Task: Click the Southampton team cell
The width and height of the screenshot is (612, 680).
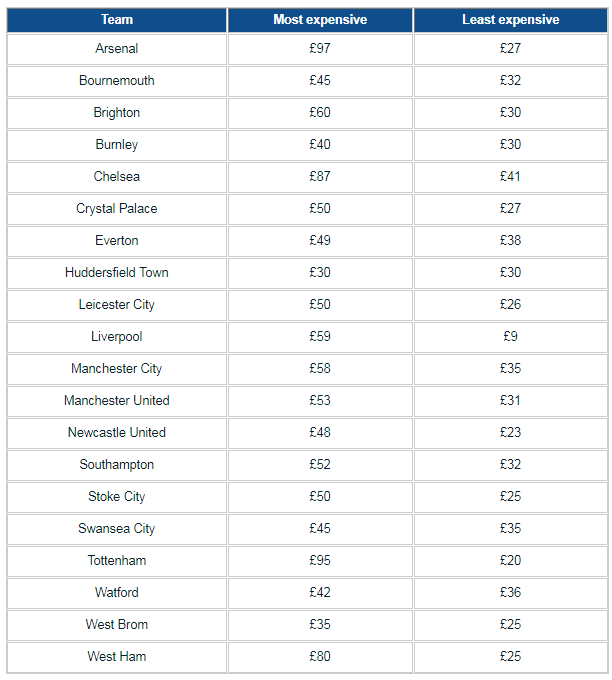Action: coord(117,465)
